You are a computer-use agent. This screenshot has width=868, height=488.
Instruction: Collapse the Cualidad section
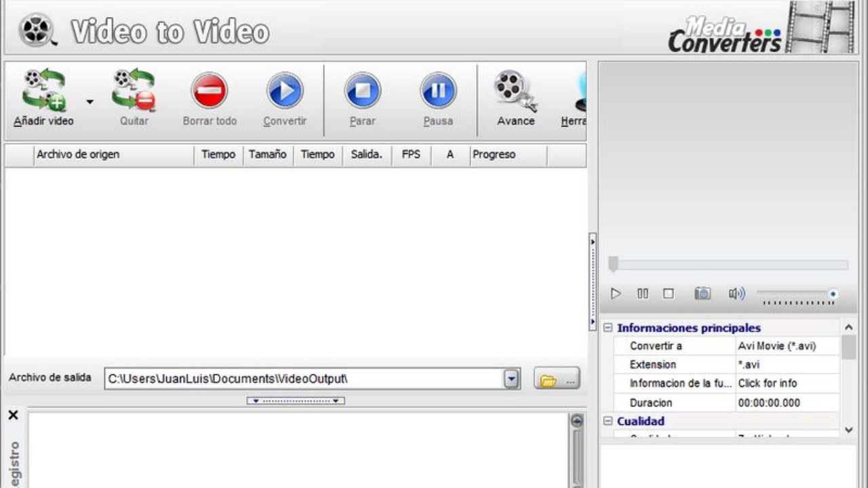pyautogui.click(x=608, y=422)
